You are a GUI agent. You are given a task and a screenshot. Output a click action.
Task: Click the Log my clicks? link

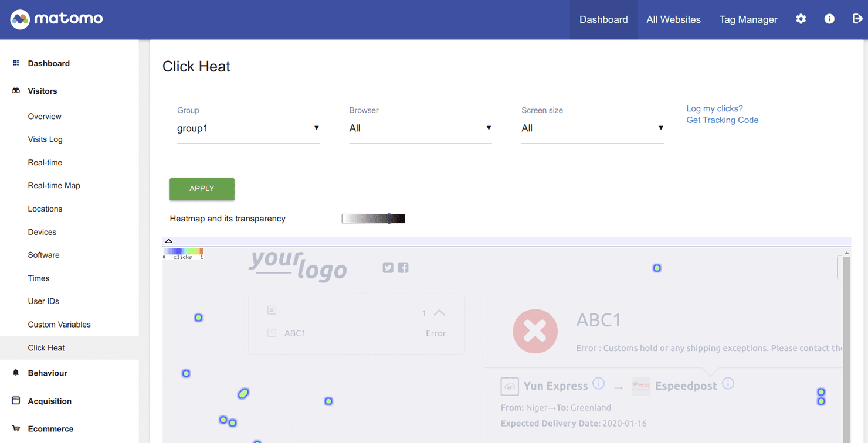[x=714, y=108]
